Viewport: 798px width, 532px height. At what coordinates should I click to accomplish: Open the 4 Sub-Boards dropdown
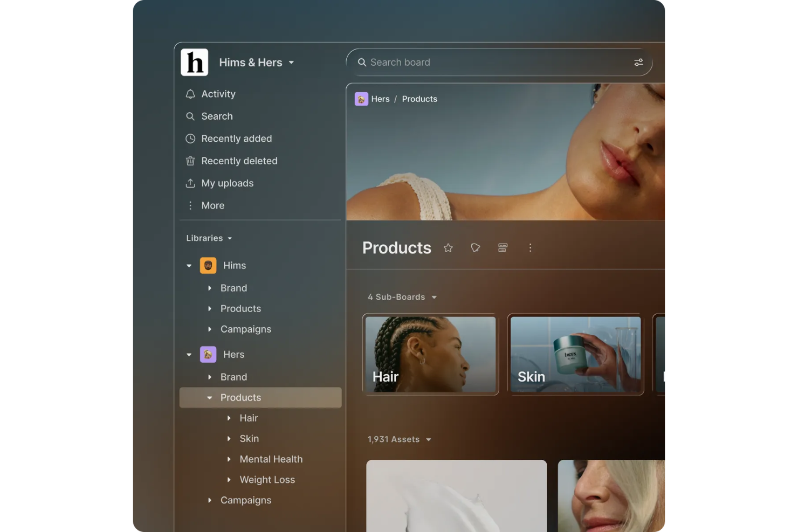pos(402,297)
